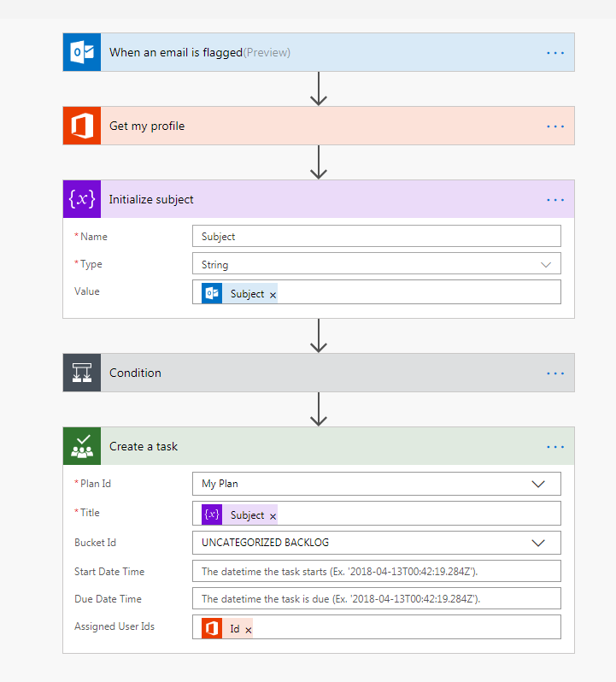Click the Name input field containing Subject
The image size is (616, 682).
click(x=377, y=236)
